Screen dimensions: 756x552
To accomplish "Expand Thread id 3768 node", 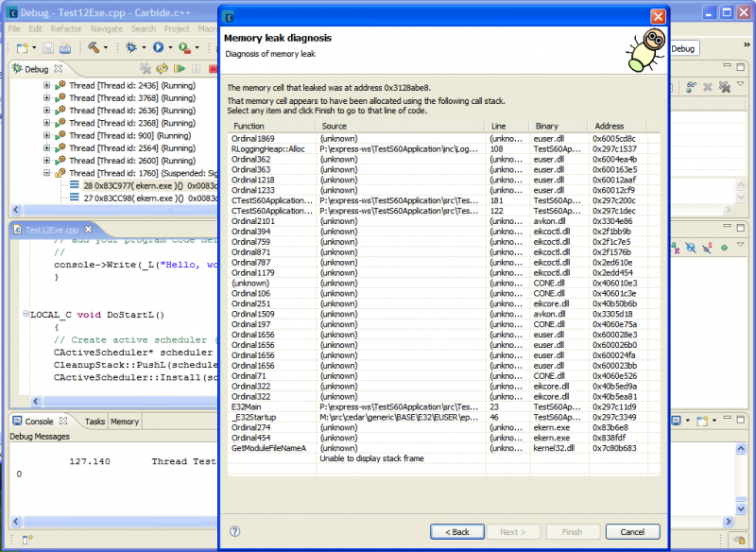I will [x=46, y=98].
